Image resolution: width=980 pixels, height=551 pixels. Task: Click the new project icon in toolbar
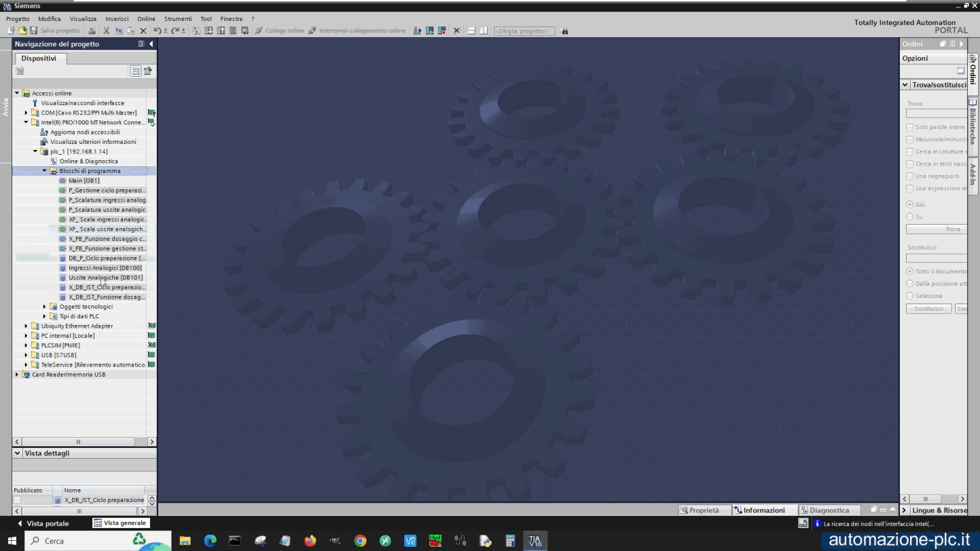pyautogui.click(x=11, y=31)
